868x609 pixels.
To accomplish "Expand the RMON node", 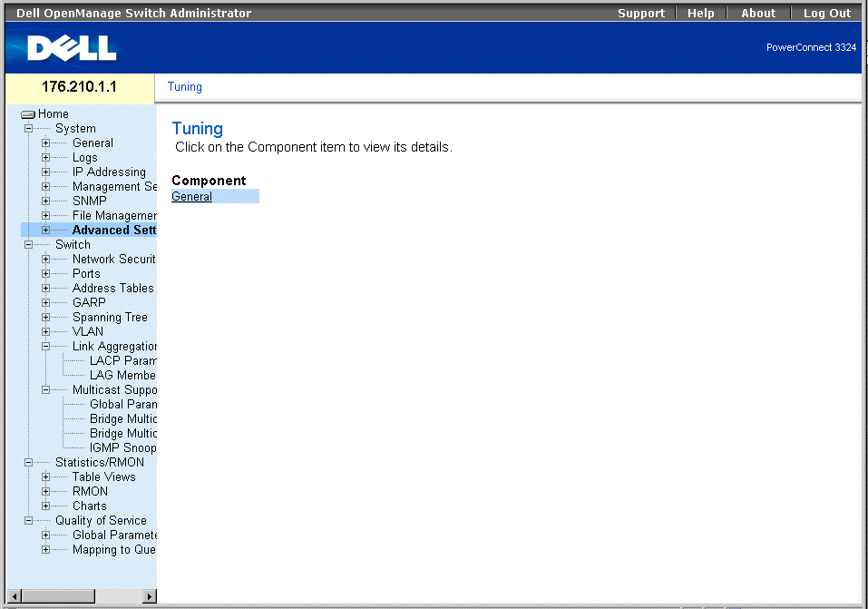I will [46, 492].
